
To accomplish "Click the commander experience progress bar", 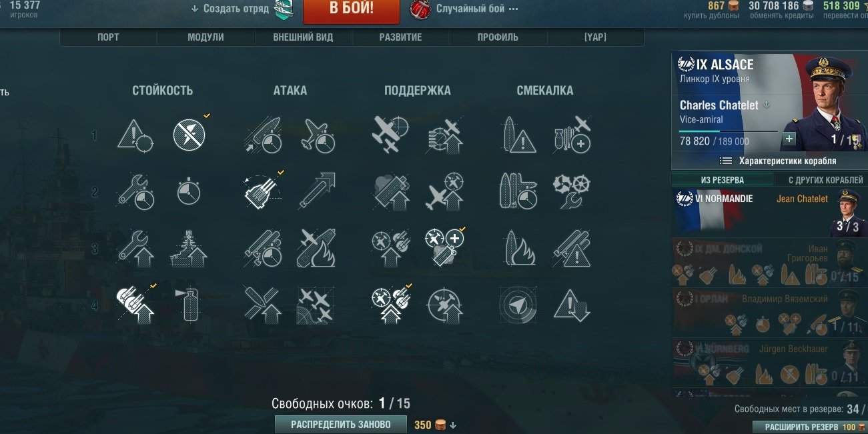I will [x=729, y=131].
